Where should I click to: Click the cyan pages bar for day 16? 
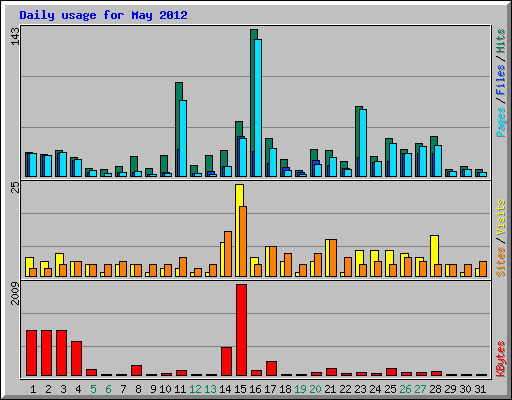click(x=258, y=108)
